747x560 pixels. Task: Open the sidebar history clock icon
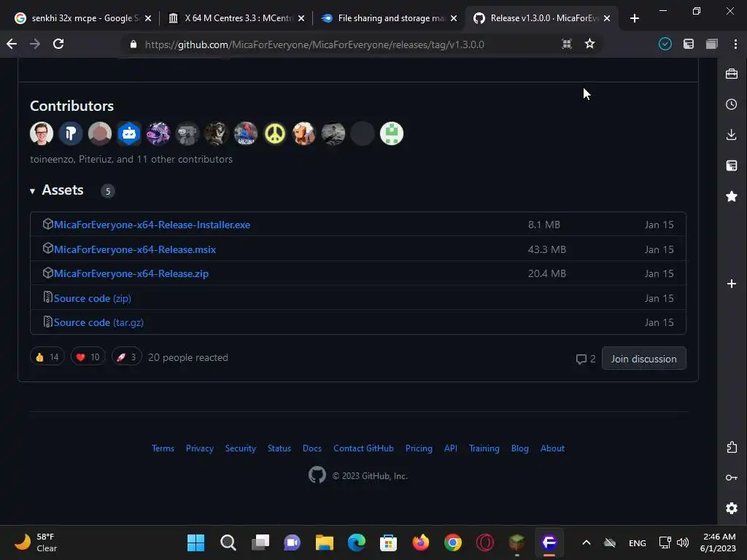[732, 104]
